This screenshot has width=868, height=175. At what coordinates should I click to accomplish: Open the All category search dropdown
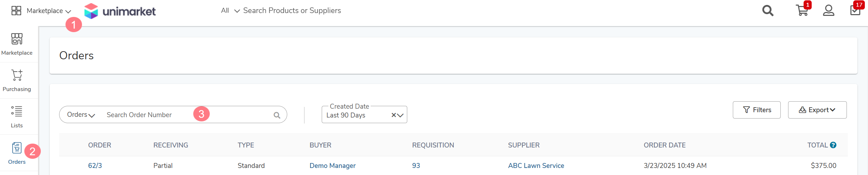pyautogui.click(x=230, y=11)
